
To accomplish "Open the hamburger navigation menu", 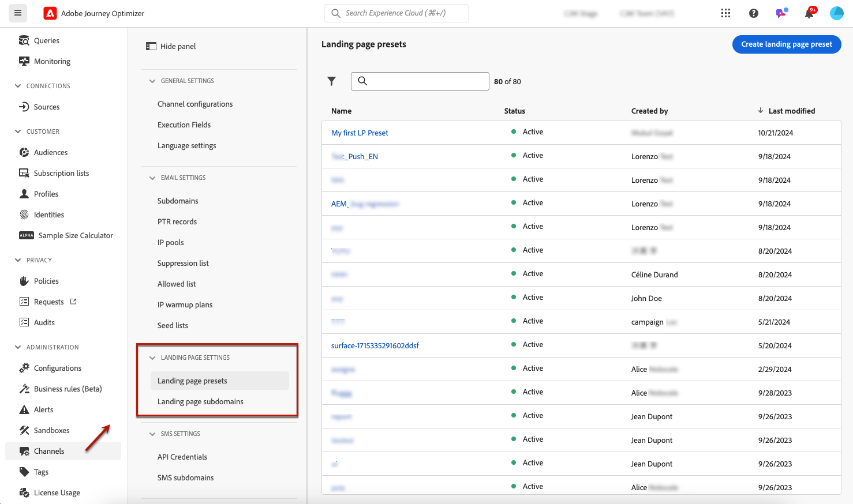I will pos(18,13).
